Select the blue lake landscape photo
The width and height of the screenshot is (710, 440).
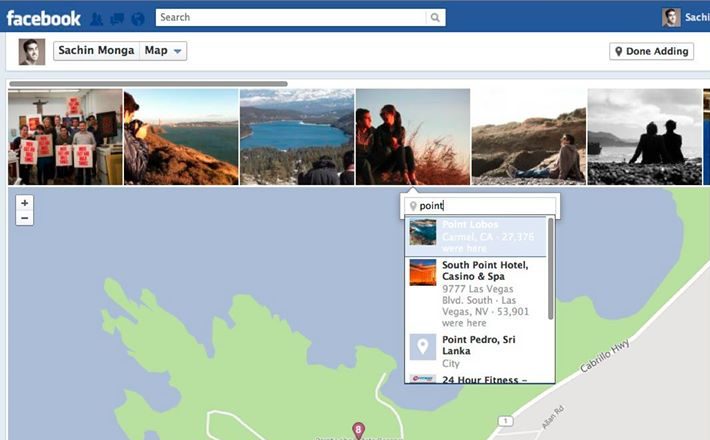point(297,137)
